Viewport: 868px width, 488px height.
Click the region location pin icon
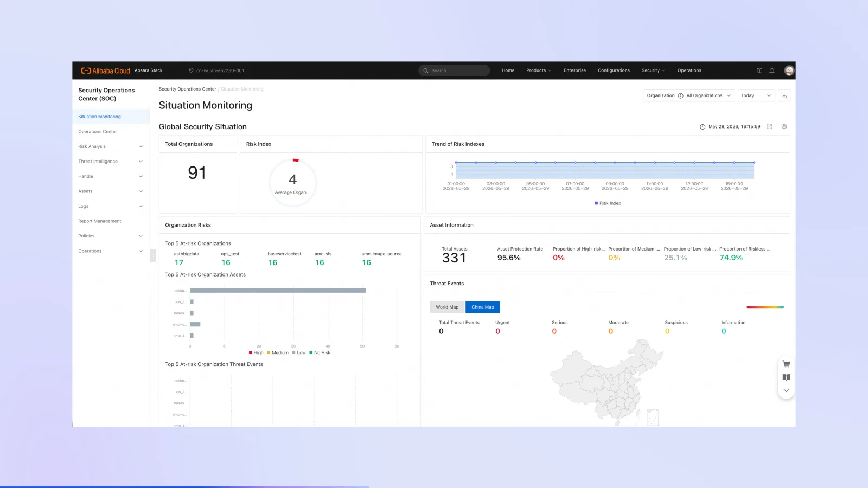(191, 70)
